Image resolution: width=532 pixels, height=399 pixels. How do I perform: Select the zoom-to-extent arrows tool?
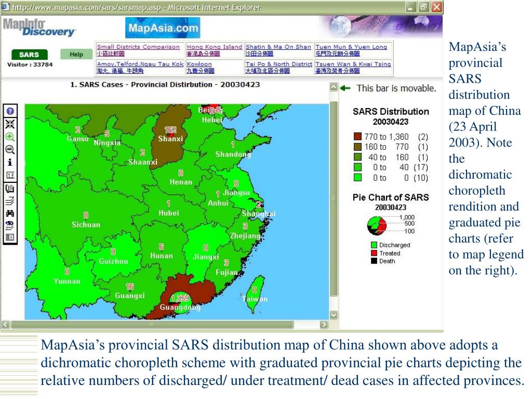[10, 124]
